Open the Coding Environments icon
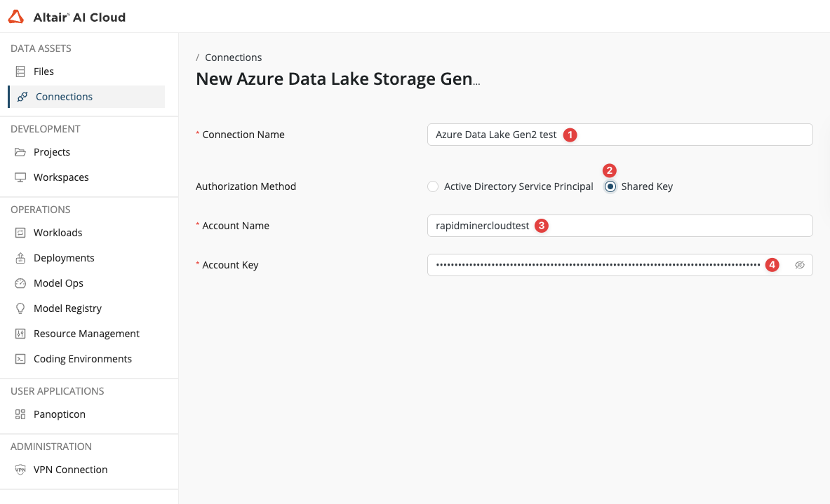This screenshot has width=830, height=504. [20, 358]
